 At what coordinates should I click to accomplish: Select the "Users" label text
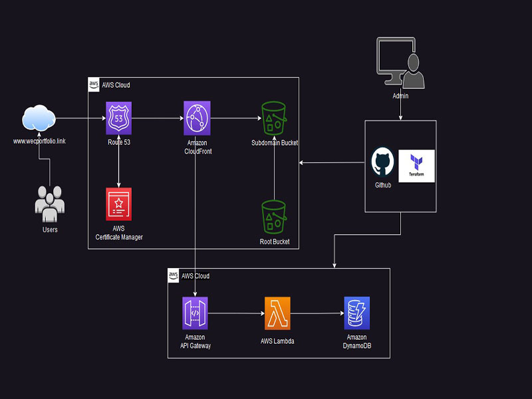pos(50,229)
